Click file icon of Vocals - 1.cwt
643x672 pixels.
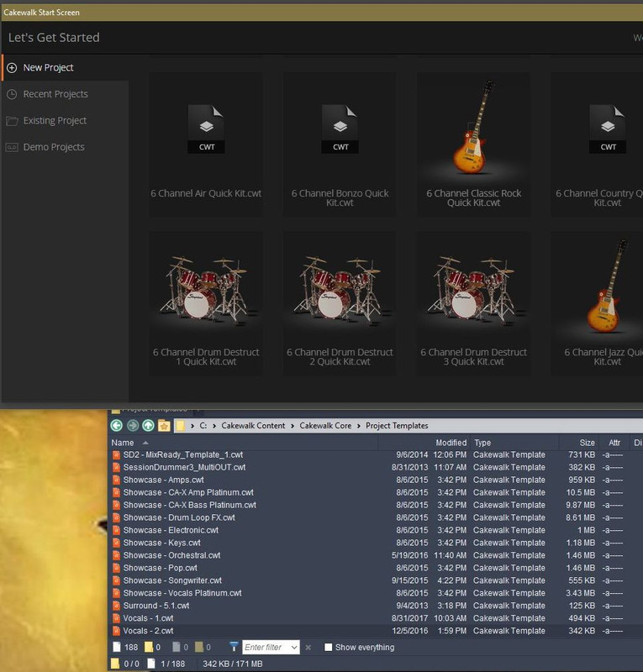click(116, 618)
